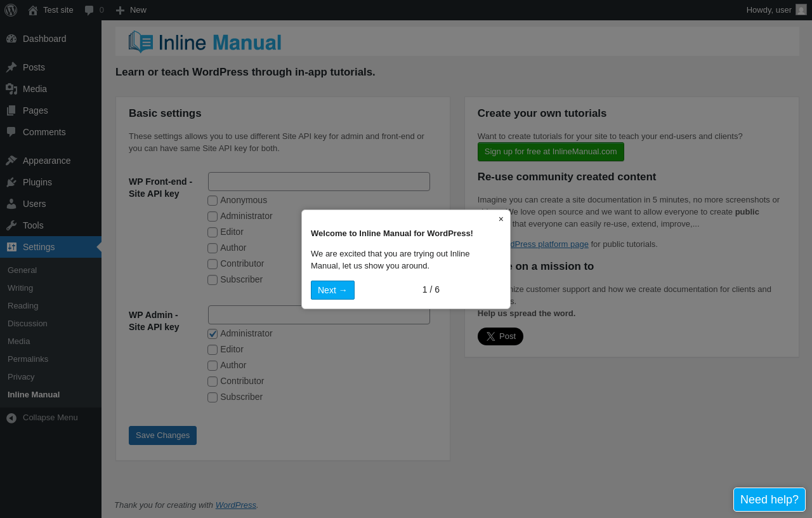This screenshot has height=518, width=812.
Task: Click the Save Changes button
Action: coord(162,435)
